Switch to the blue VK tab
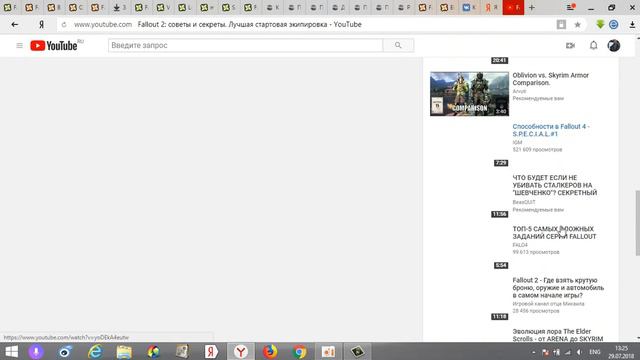640x360 pixels. (469, 7)
